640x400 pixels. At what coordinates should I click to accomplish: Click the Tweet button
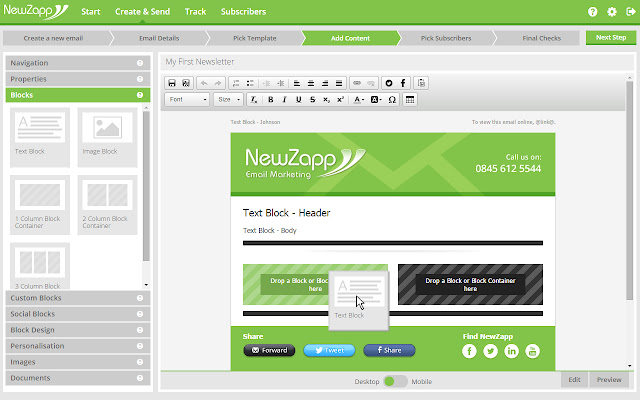[x=329, y=350]
